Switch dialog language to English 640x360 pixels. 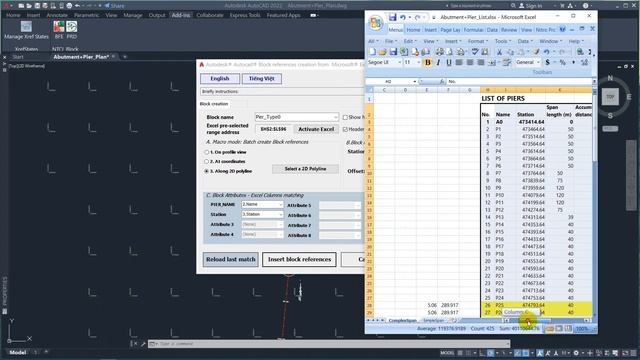coord(220,78)
